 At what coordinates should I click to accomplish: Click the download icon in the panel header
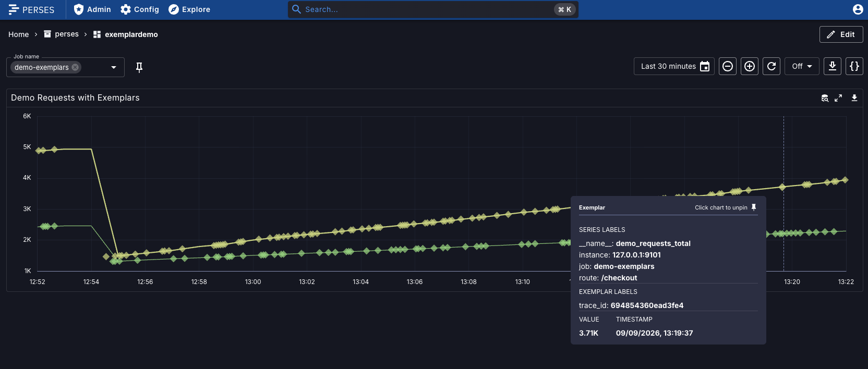[854, 98]
